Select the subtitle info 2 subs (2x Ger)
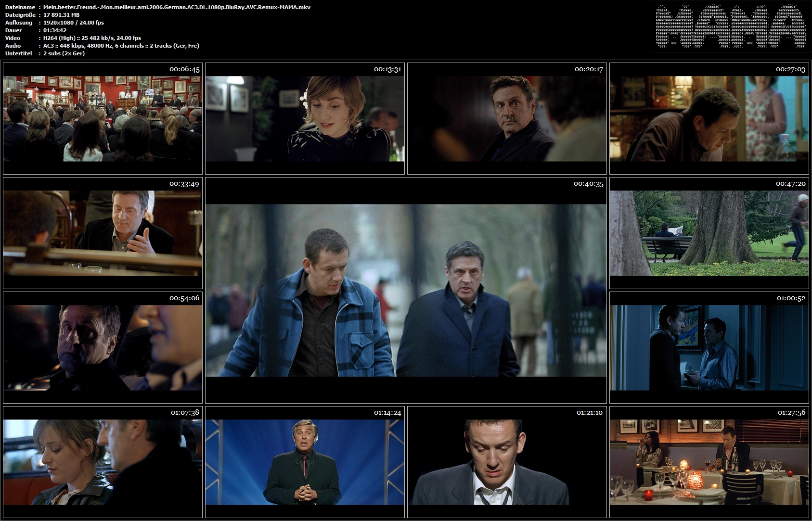This screenshot has width=812, height=521. click(64, 53)
